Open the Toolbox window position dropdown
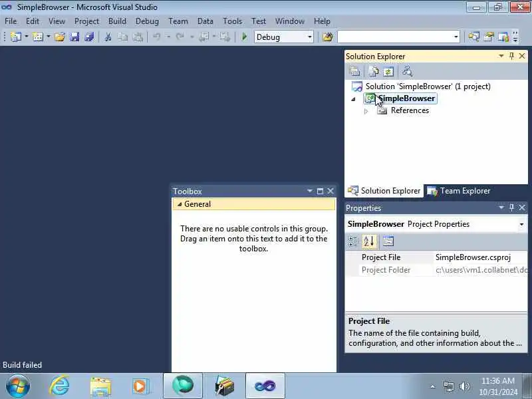This screenshot has height=399, width=532. tap(310, 191)
